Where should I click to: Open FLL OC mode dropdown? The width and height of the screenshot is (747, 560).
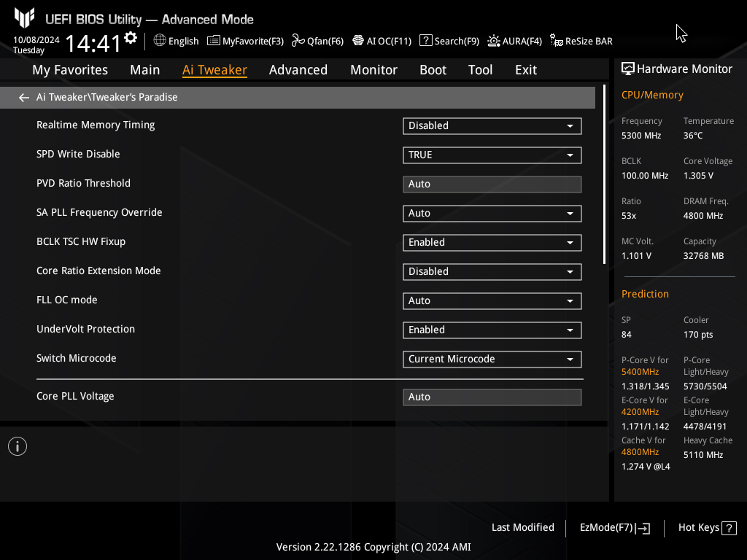tap(492, 301)
